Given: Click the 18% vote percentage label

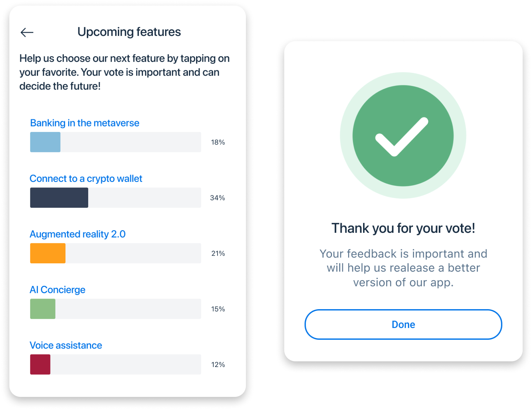Looking at the screenshot, I should coord(218,142).
